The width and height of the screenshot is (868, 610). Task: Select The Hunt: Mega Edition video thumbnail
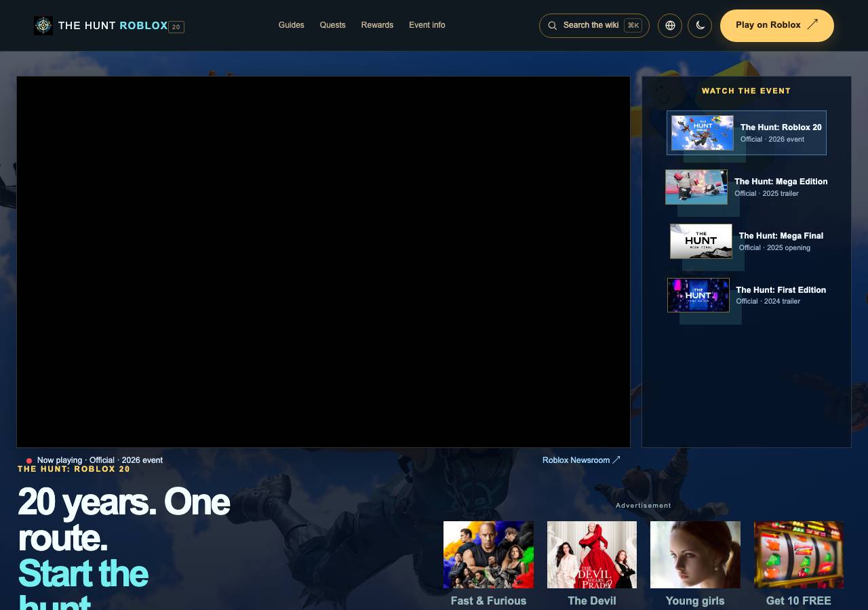coord(696,187)
